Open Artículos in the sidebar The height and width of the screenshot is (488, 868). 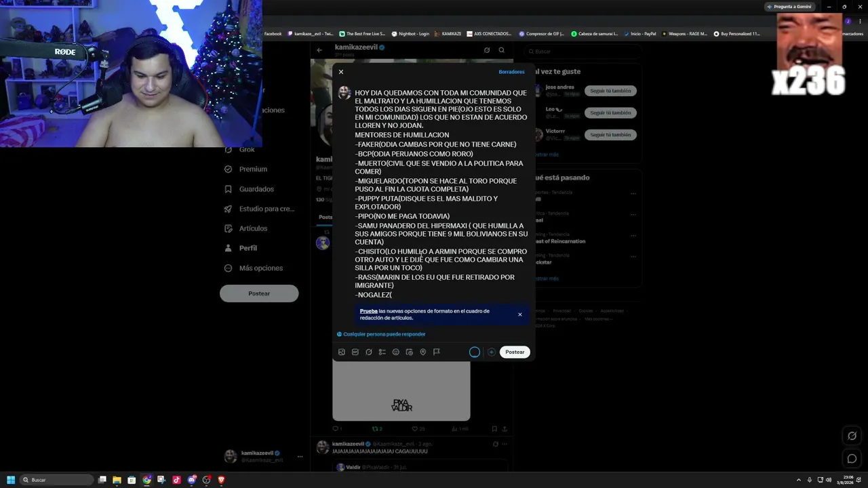tap(246, 228)
